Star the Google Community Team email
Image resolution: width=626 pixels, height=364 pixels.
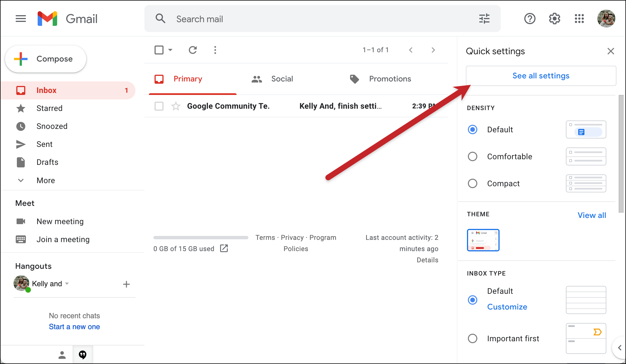(x=176, y=106)
